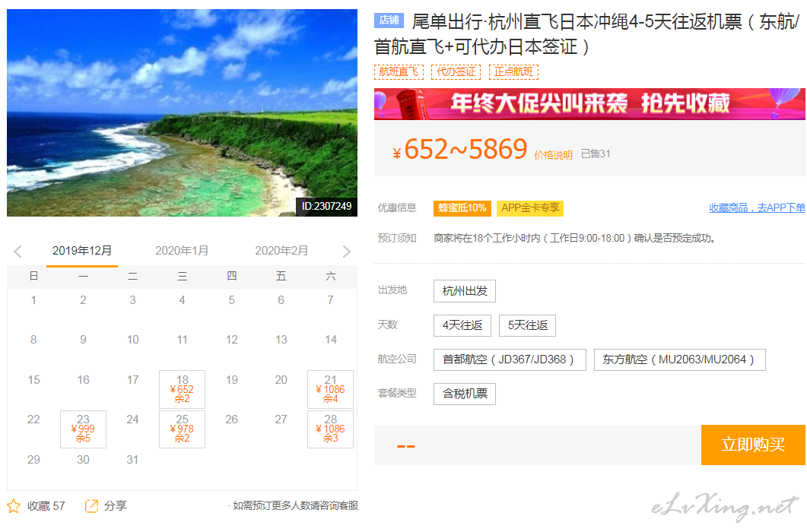Switch to 2020年2月 month tab

pos(281,251)
